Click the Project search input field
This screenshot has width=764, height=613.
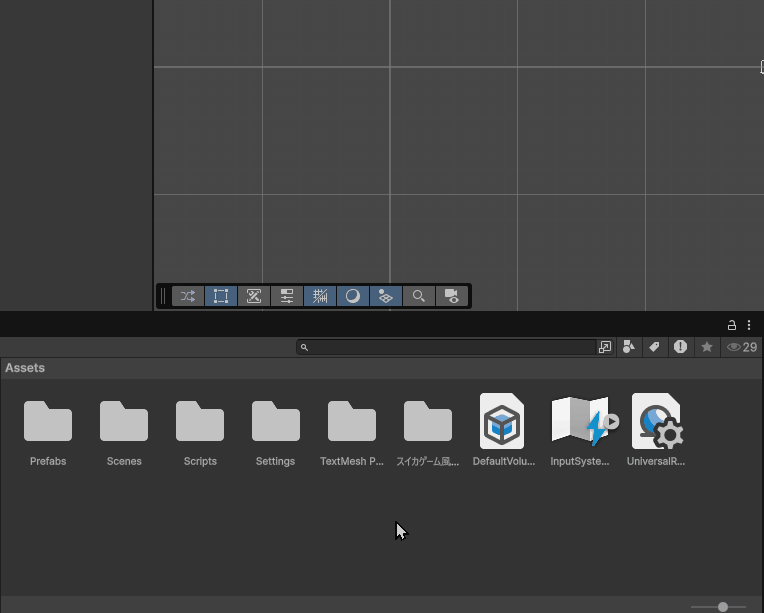point(447,347)
